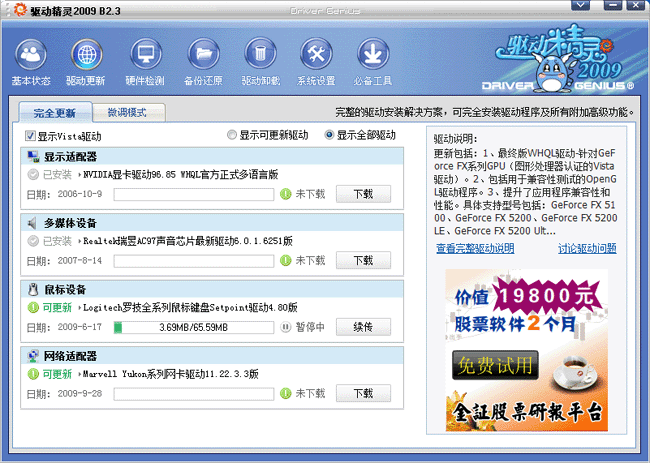Click the Logitech Setpoint 4.80 driver name
The width and height of the screenshot is (650, 463).
pyautogui.click(x=190, y=308)
